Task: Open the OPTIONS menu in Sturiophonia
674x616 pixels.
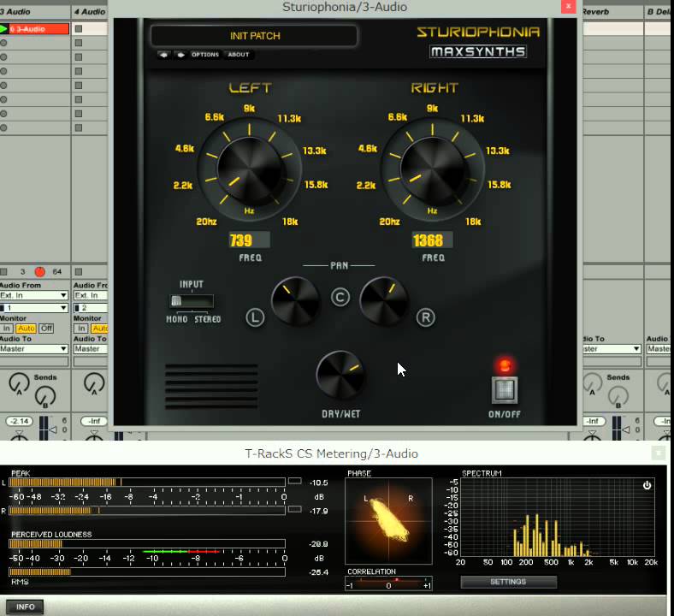Action: [x=205, y=55]
